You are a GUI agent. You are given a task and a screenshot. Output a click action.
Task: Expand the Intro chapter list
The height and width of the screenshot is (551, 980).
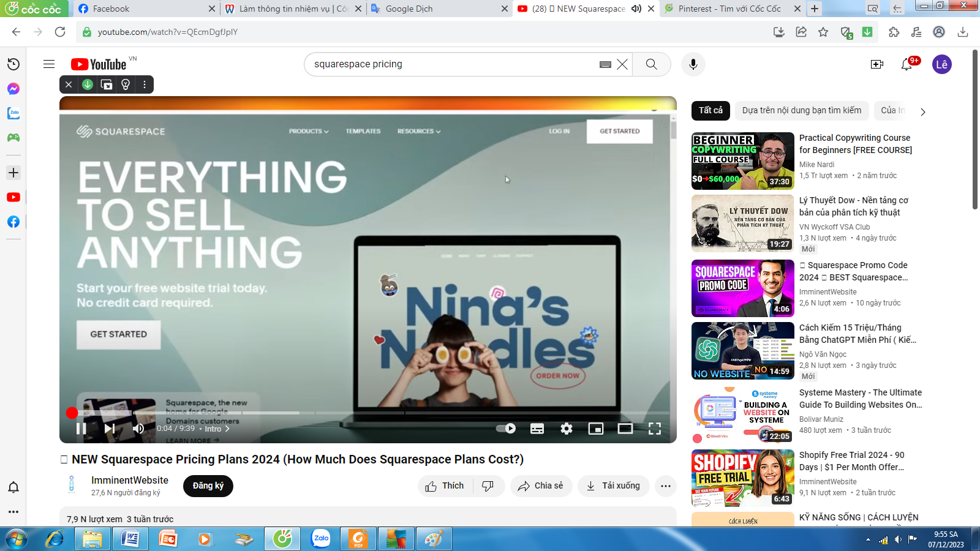(217, 429)
